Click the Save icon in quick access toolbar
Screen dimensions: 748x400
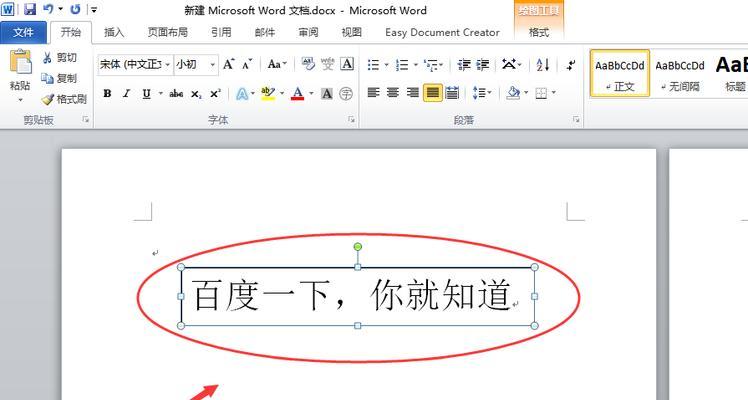[30, 9]
